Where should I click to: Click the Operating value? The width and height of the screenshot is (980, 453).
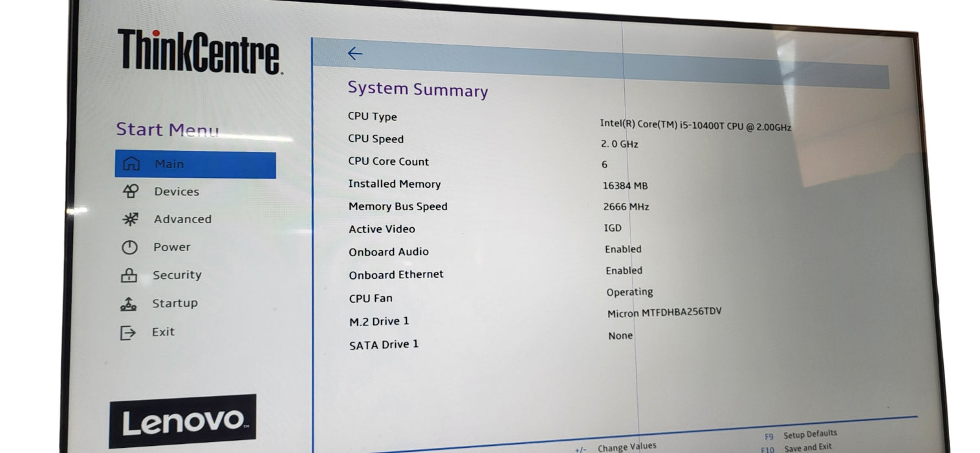tap(629, 293)
